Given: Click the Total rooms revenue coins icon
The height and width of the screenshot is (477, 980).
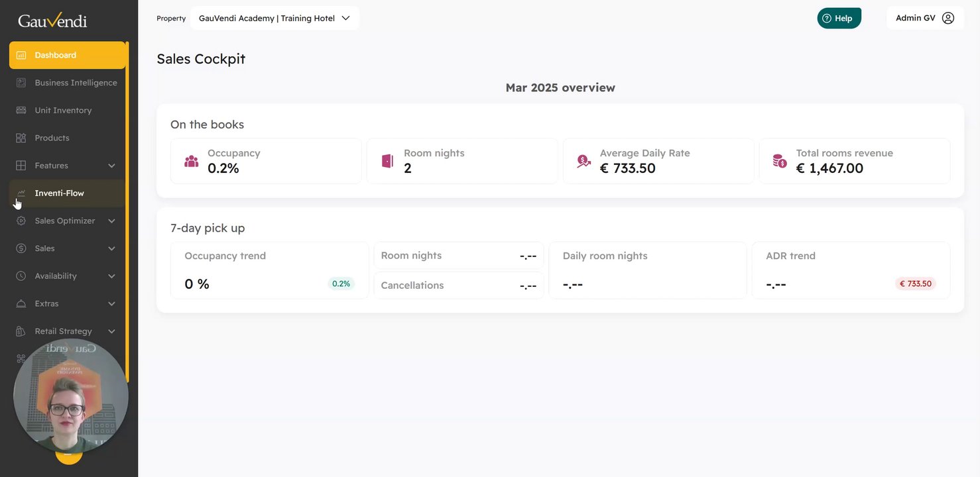Looking at the screenshot, I should [780, 161].
